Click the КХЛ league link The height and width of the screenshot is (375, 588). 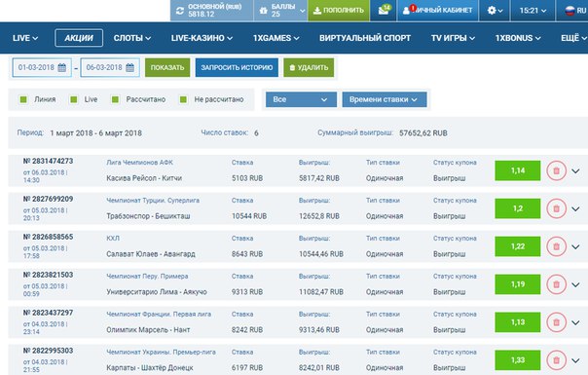pyautogui.click(x=113, y=239)
